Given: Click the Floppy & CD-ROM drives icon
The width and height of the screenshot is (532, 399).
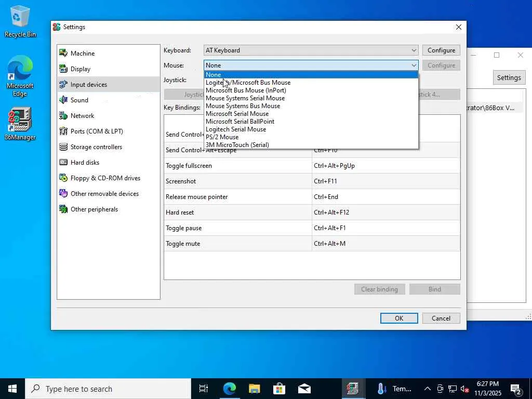Looking at the screenshot, I should (63, 178).
